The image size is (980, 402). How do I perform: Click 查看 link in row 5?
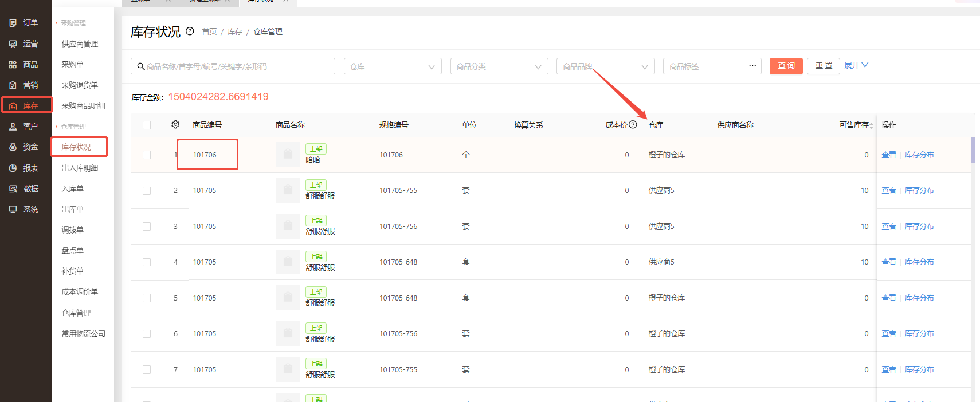888,298
